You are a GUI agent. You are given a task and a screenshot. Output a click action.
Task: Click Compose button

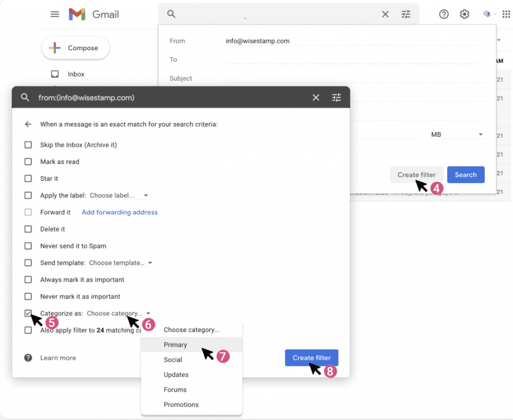tap(76, 48)
